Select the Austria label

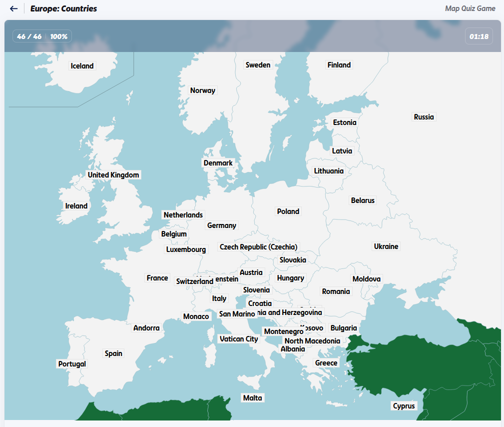251,272
